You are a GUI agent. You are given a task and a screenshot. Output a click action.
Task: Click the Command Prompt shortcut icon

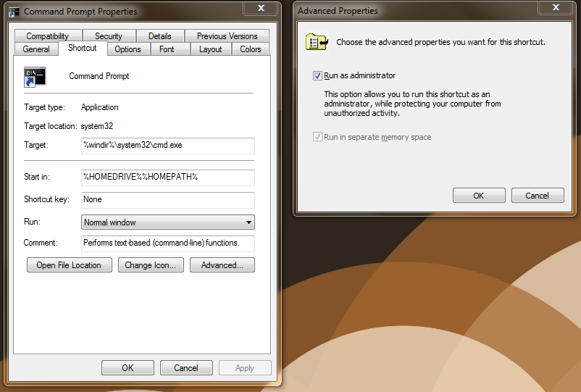35,77
